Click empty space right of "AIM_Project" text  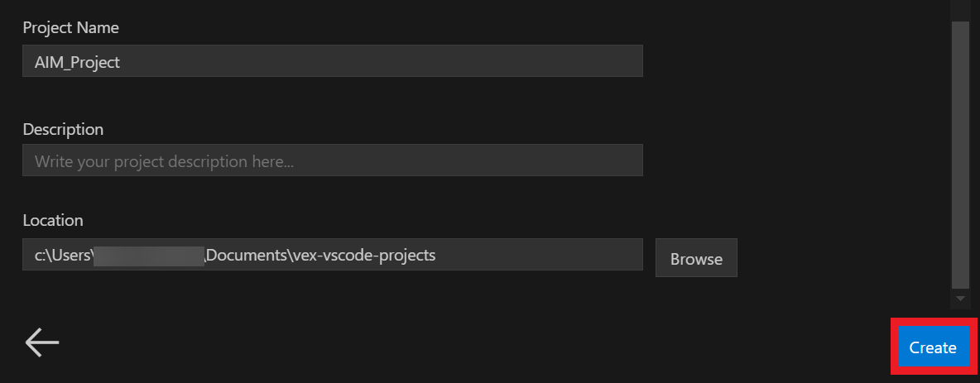(x=414, y=62)
